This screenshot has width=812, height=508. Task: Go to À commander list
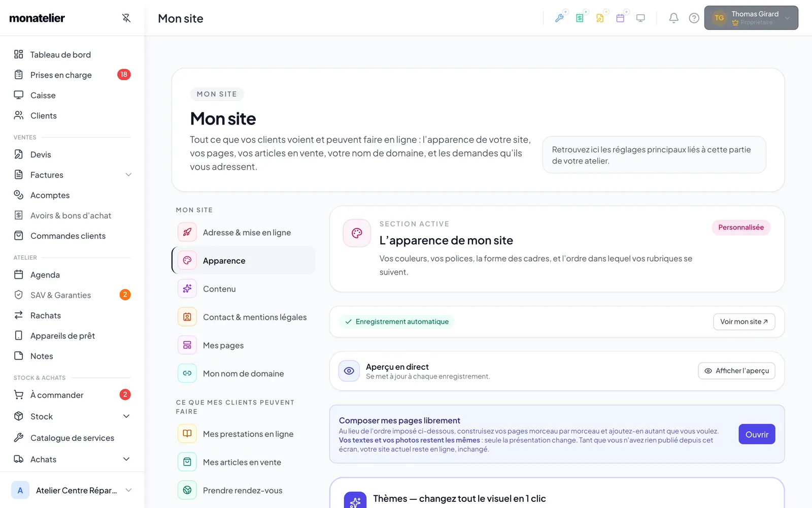[x=72, y=395]
